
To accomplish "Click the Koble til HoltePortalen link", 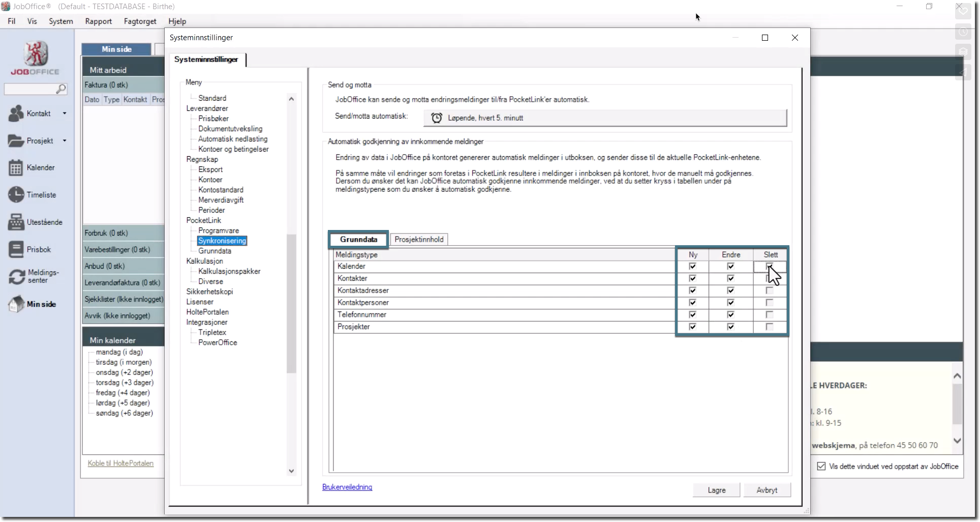I will 120,463.
